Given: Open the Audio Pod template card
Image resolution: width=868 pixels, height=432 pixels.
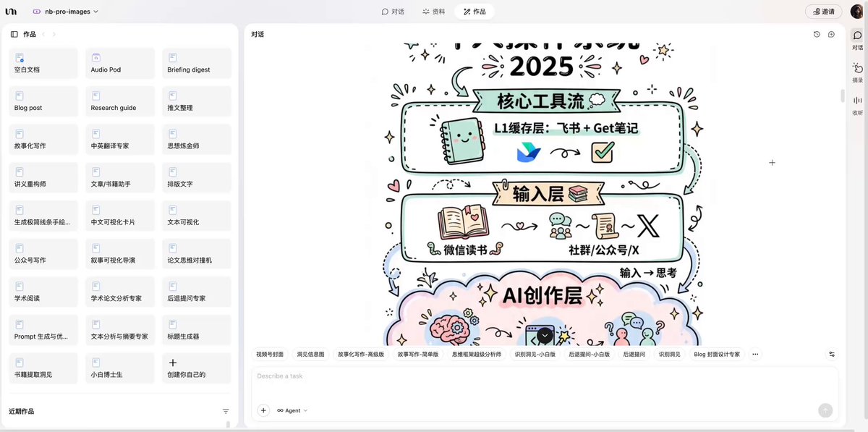Looking at the screenshot, I should pyautogui.click(x=119, y=63).
